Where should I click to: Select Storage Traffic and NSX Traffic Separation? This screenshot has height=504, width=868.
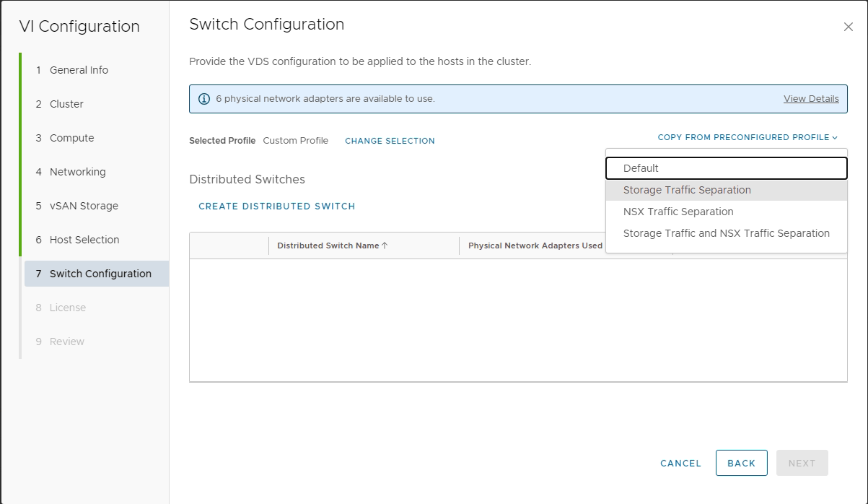point(726,233)
